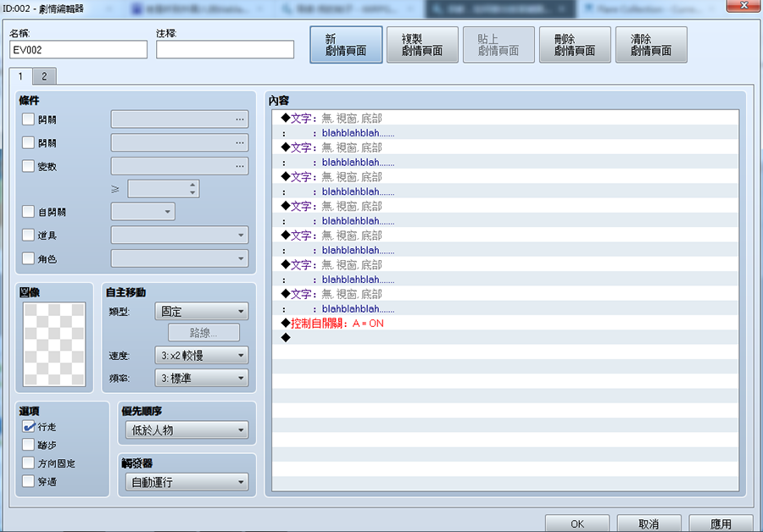Enable the 穿過 option
Viewport: 763px width, 532px height.
click(x=28, y=481)
